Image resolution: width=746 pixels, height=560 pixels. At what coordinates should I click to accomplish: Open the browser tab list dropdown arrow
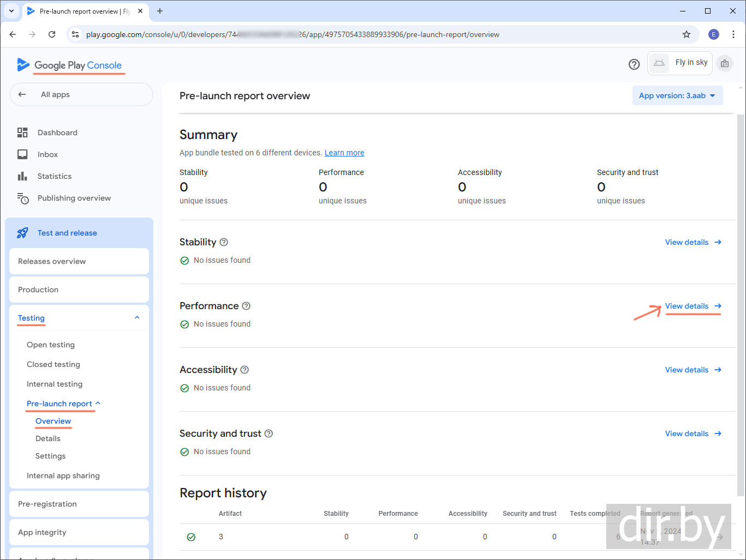click(11, 11)
